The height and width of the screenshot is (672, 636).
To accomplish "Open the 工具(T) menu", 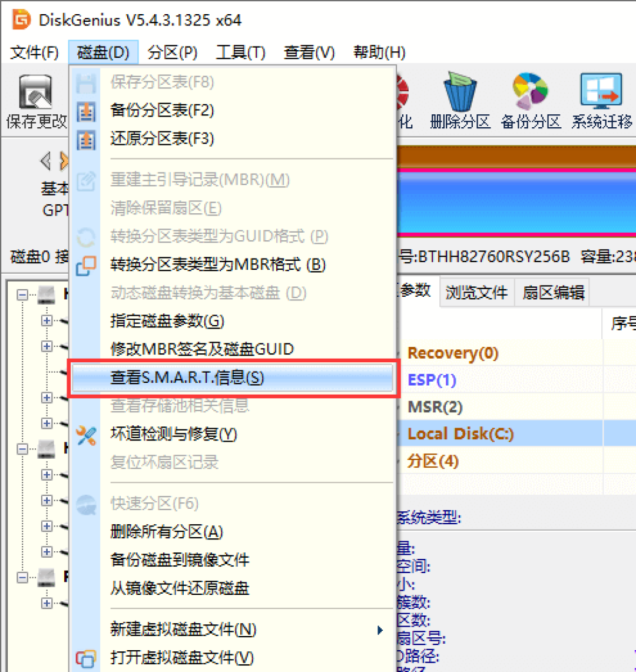I will point(240,52).
